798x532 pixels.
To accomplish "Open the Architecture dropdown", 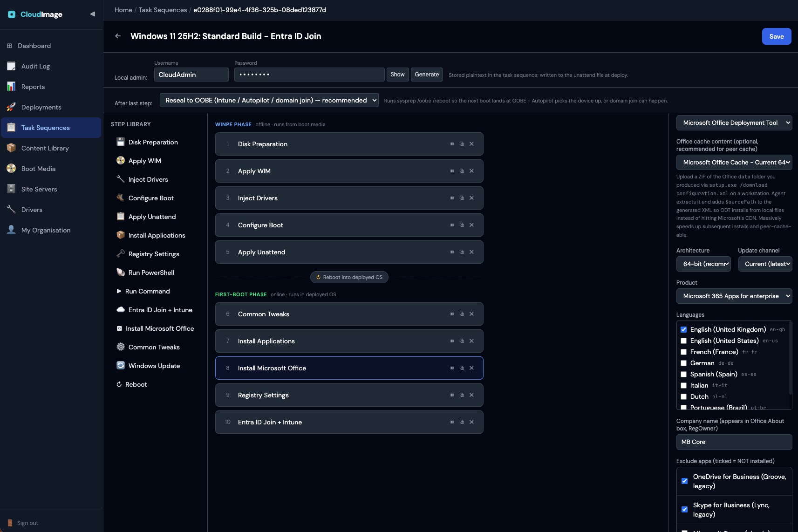I will point(703,264).
